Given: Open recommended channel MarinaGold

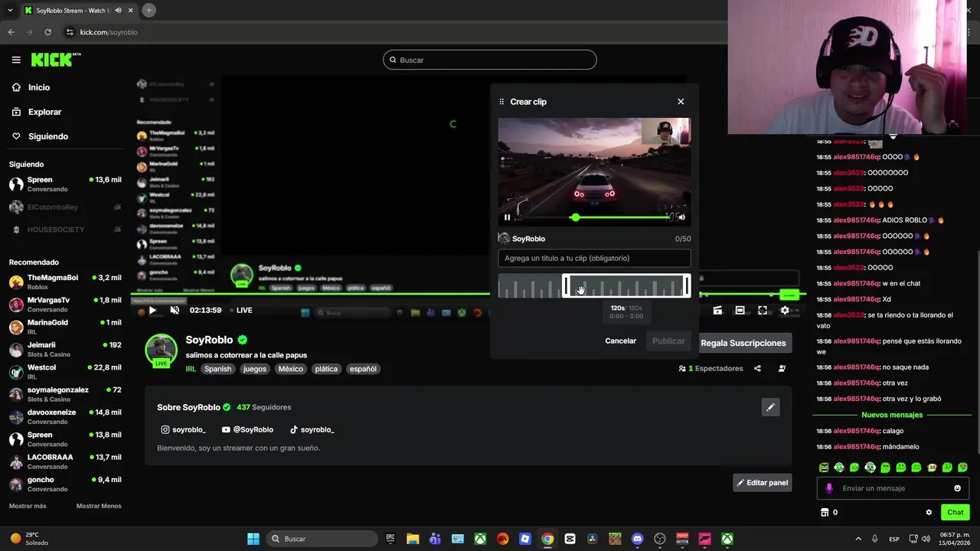Looking at the screenshot, I should click(x=65, y=327).
